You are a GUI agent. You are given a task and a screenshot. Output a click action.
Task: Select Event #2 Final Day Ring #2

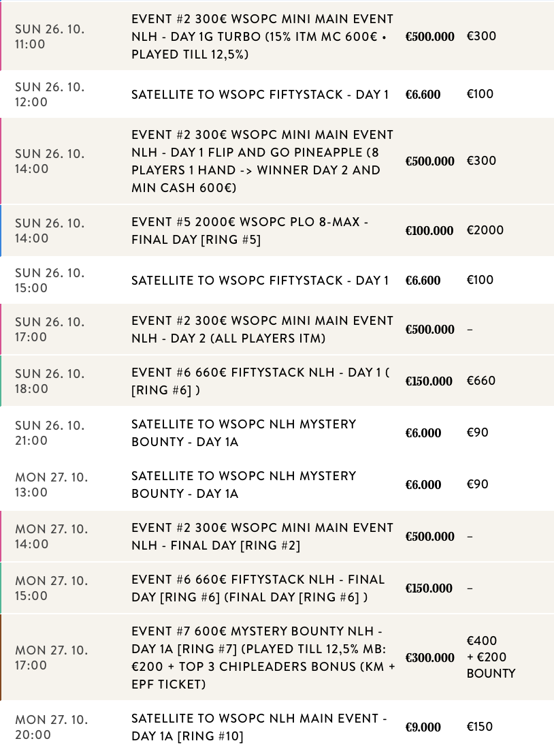(263, 537)
